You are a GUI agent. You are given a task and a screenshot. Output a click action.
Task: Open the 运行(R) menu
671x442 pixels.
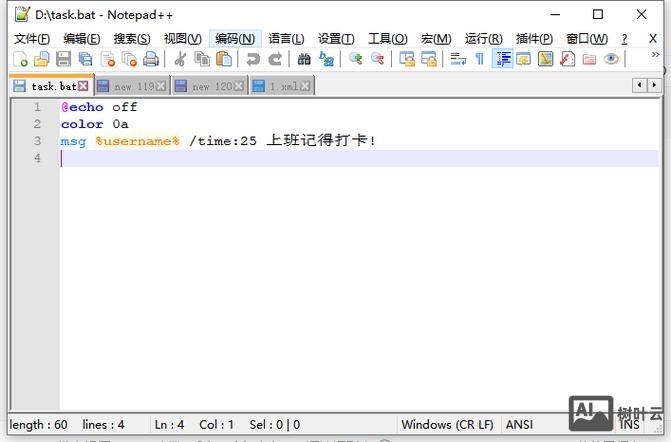click(x=484, y=39)
